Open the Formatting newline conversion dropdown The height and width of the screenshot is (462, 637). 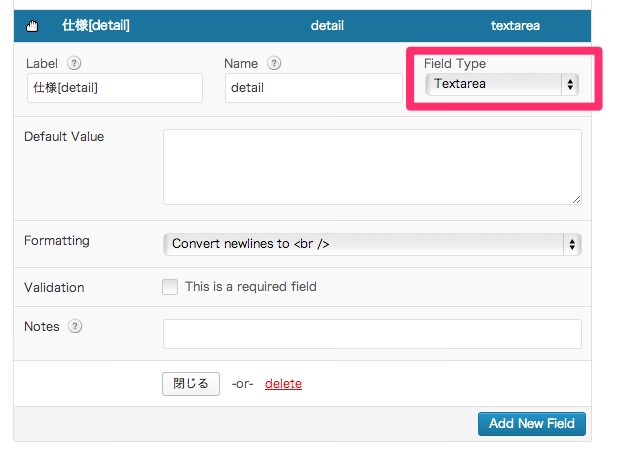(372, 244)
